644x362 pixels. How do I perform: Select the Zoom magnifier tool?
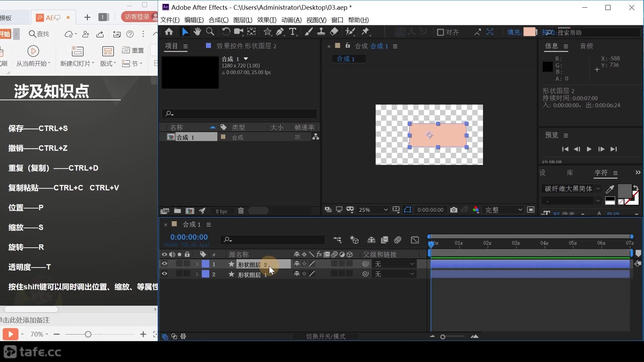[x=210, y=32]
